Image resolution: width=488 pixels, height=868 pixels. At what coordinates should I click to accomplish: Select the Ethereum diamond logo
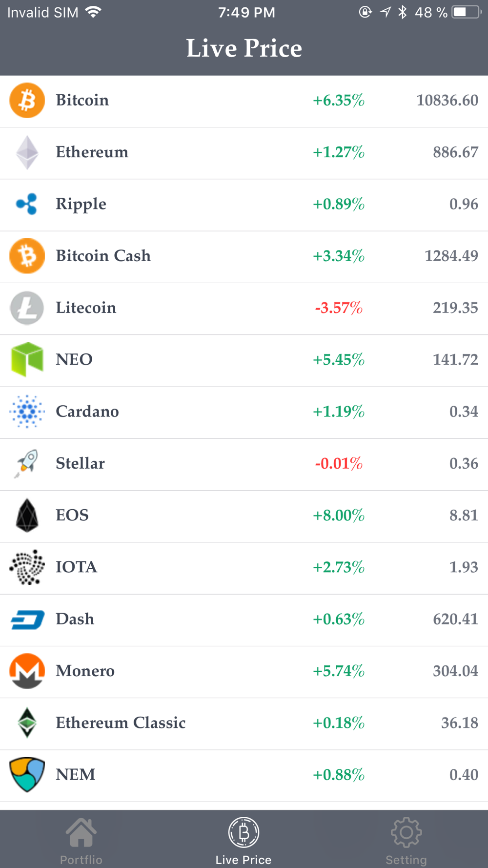(27, 152)
